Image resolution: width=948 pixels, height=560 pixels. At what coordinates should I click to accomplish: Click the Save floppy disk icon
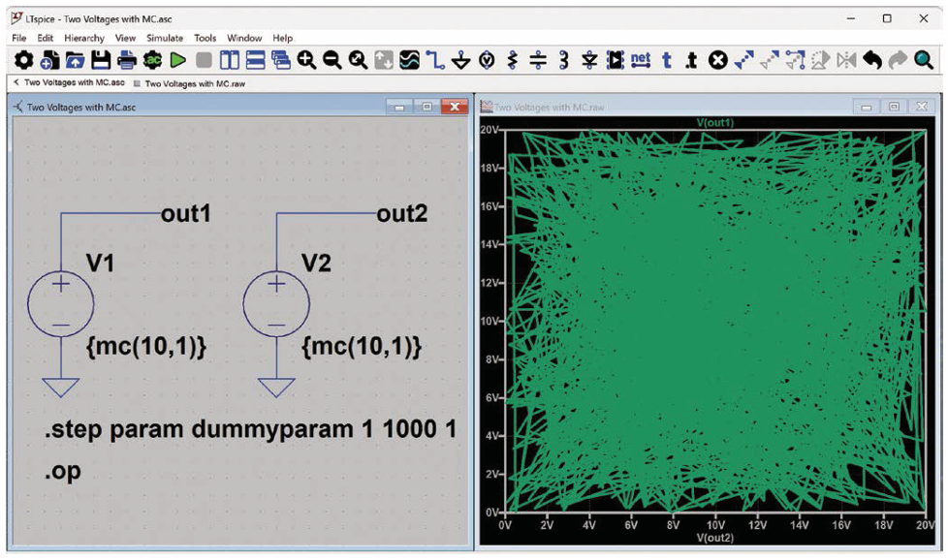tap(101, 61)
